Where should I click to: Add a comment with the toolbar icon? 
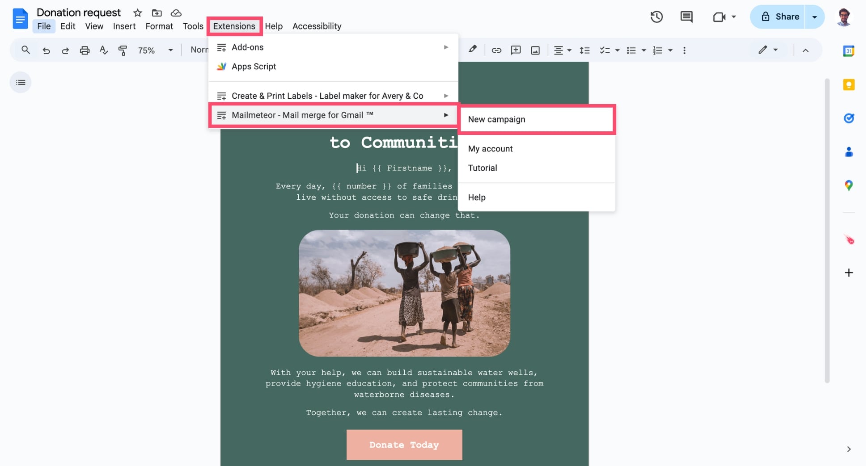click(x=515, y=50)
